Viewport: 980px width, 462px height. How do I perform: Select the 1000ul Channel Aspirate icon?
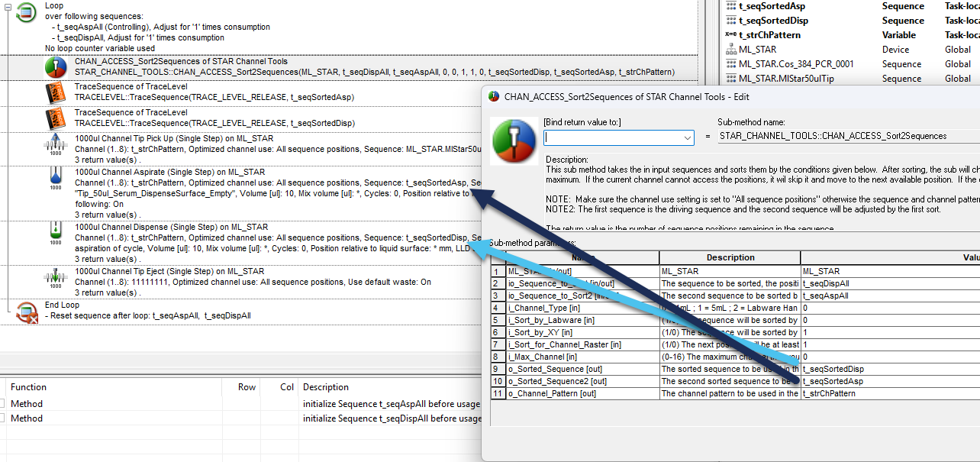[x=56, y=183]
